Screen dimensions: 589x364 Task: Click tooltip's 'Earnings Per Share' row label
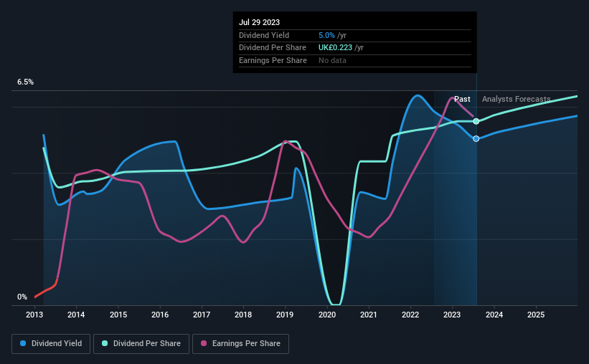tap(273, 60)
